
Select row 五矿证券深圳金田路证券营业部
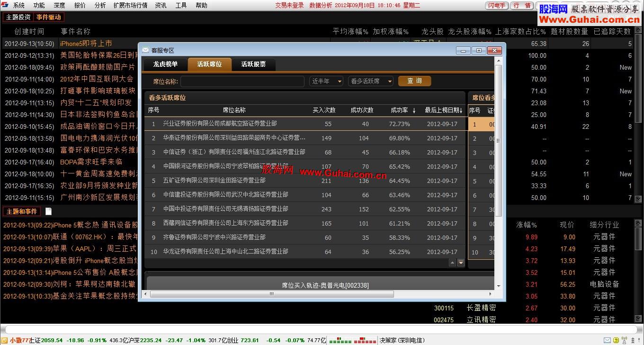[x=305, y=181]
